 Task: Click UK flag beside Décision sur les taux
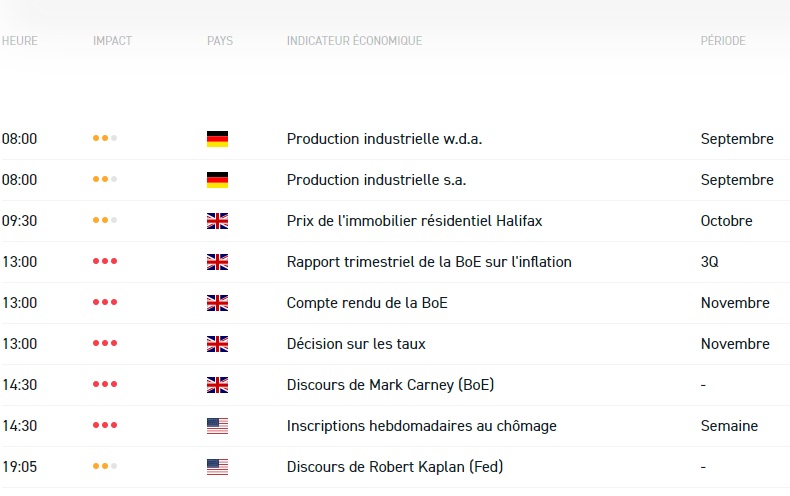pos(217,344)
